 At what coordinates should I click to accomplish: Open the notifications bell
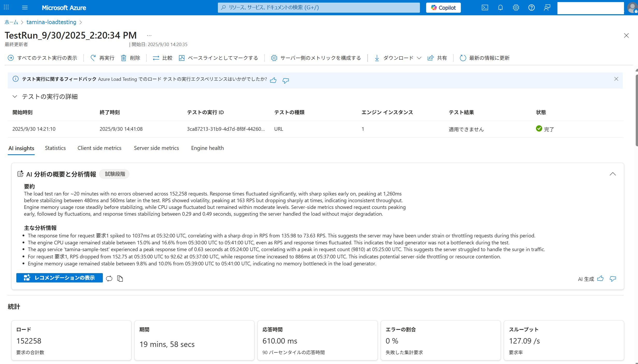500,8
